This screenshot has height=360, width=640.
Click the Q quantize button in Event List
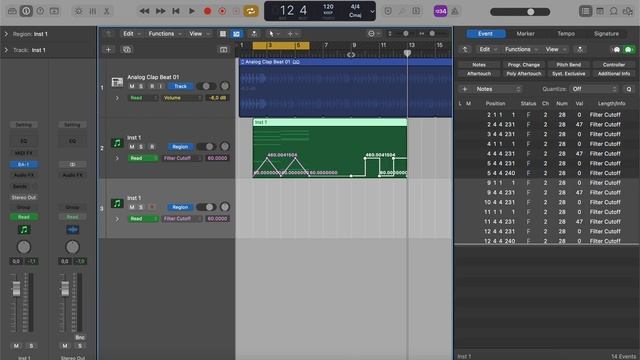629,89
